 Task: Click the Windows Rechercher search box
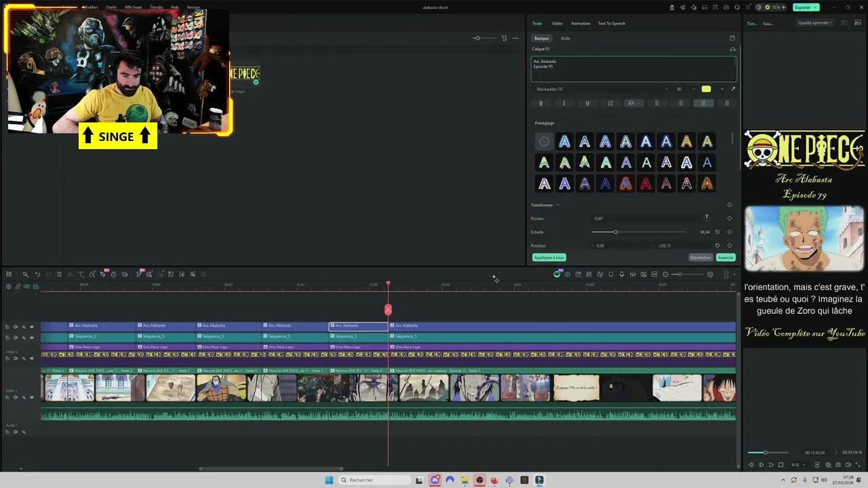pyautogui.click(x=375, y=480)
